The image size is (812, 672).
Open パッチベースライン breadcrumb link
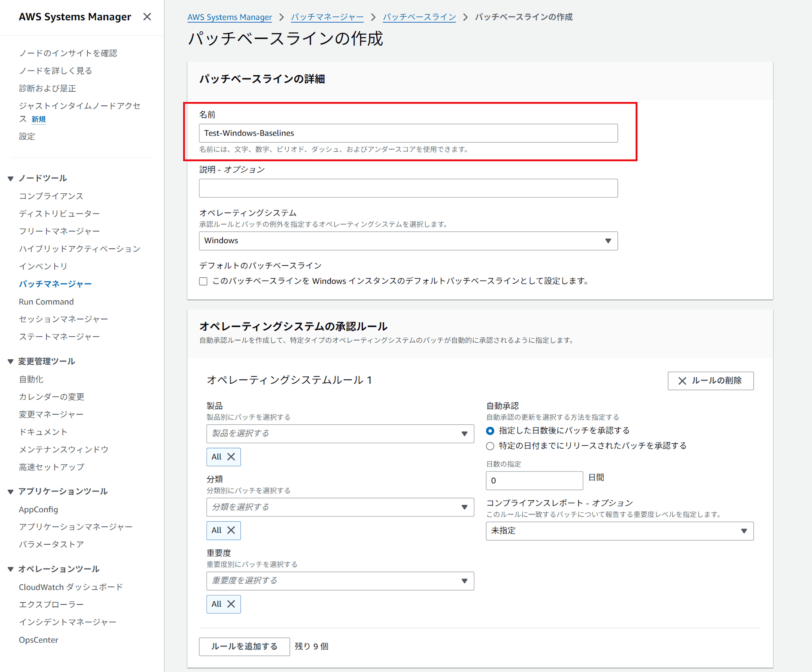(419, 17)
